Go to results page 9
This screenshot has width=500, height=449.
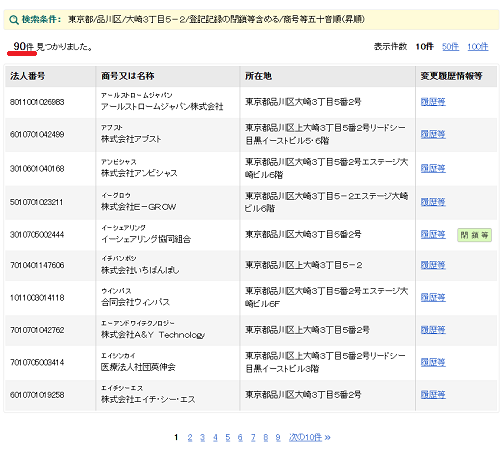pos(278,437)
